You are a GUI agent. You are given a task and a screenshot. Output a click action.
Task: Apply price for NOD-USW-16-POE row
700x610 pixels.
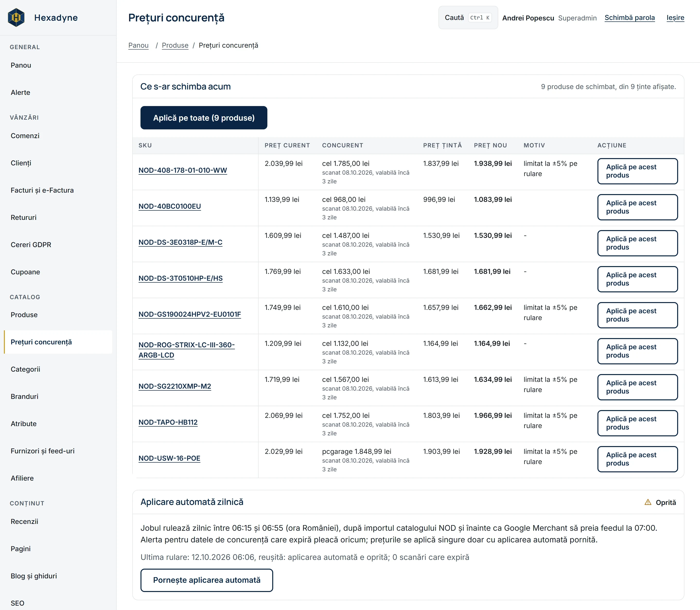coord(638,459)
